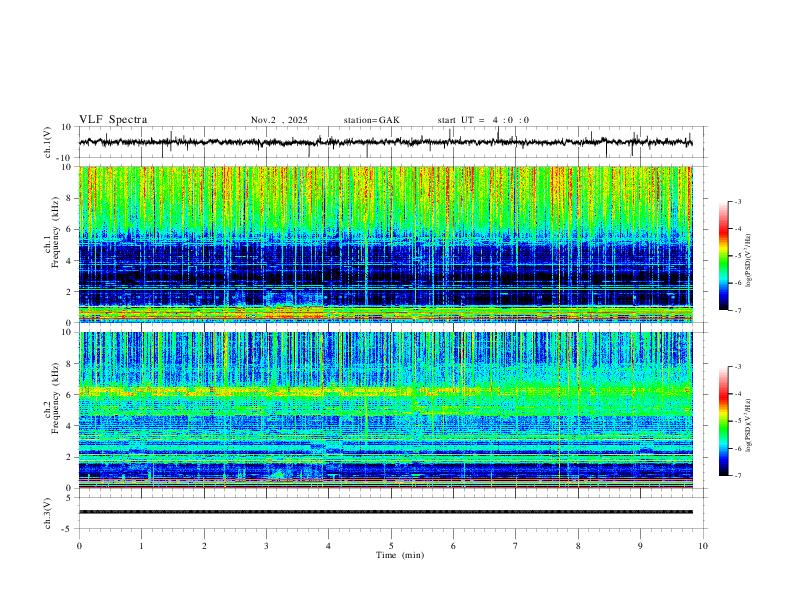Click the time axis tick label "7"
Image resolution: width=792 pixels, height=612 pixels.
[516, 546]
